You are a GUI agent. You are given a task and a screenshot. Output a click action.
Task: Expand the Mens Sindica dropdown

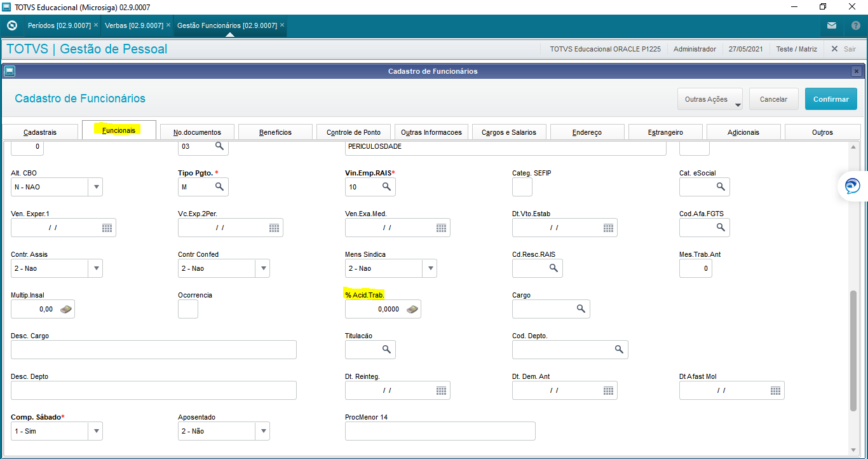(430, 268)
